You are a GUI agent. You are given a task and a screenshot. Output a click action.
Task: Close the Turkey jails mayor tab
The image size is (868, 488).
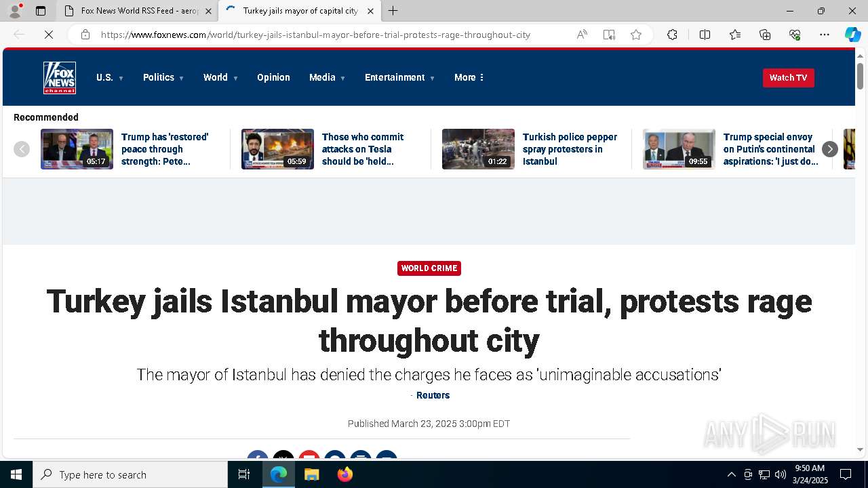point(370,11)
